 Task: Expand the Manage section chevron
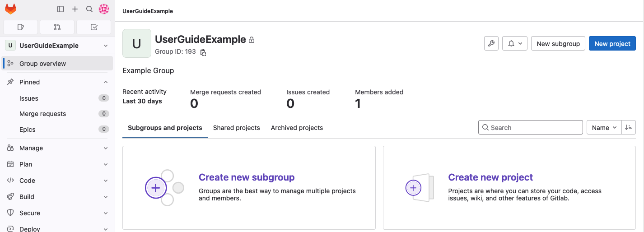tap(106, 148)
